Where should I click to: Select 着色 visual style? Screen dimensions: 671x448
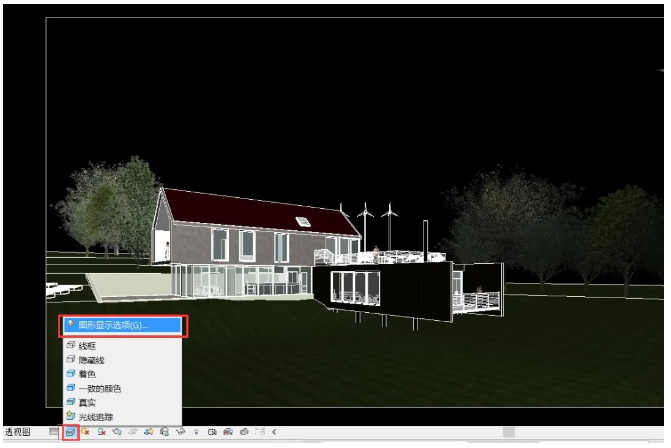click(x=123, y=374)
